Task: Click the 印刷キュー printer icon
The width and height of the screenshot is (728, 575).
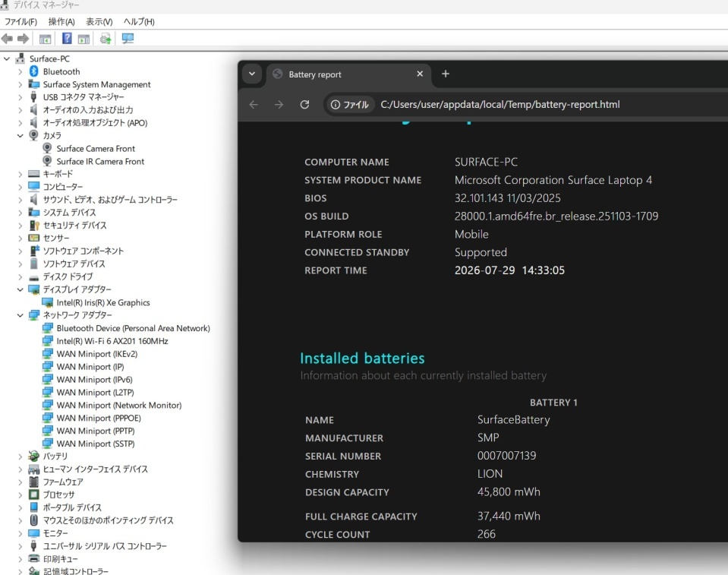Action: 33,558
